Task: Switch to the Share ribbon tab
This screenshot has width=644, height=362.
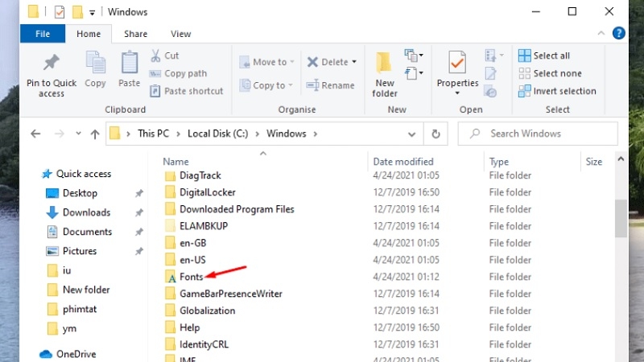Action: [x=135, y=34]
